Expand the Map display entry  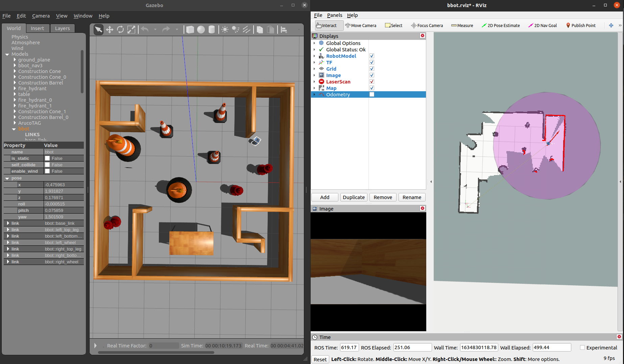[314, 88]
